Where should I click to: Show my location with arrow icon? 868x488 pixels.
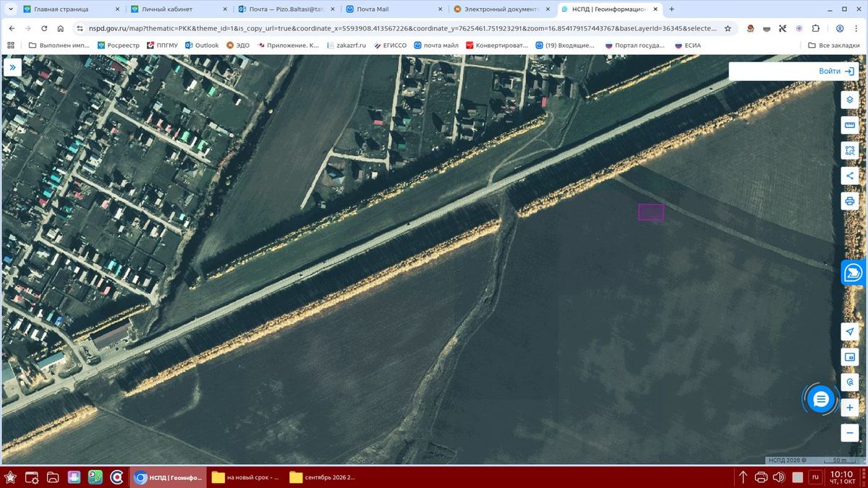tap(850, 331)
